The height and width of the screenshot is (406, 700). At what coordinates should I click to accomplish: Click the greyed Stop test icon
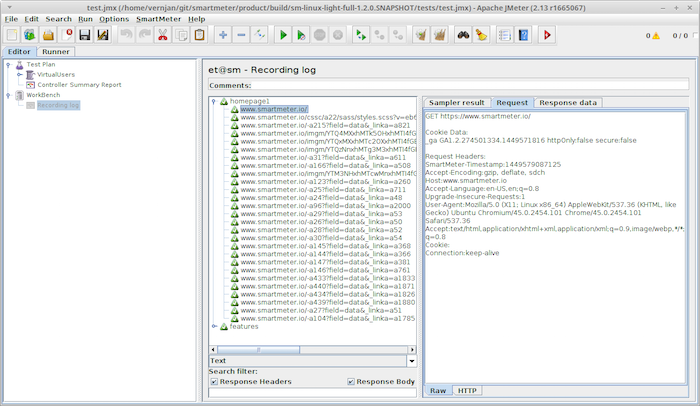320,35
